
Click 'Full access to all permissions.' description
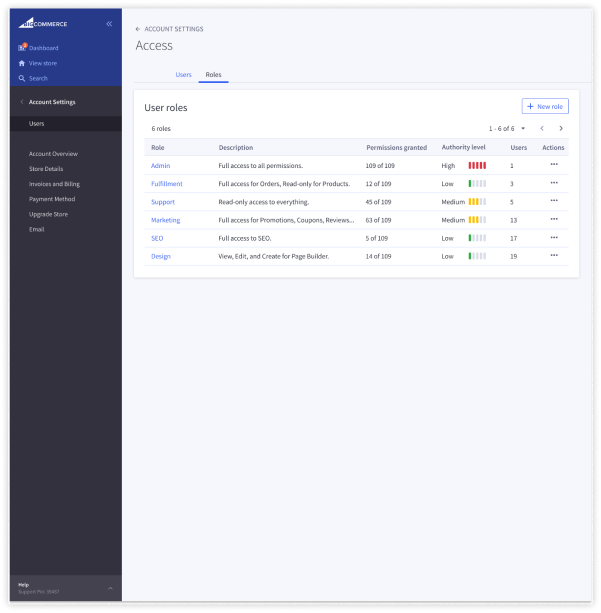point(260,166)
